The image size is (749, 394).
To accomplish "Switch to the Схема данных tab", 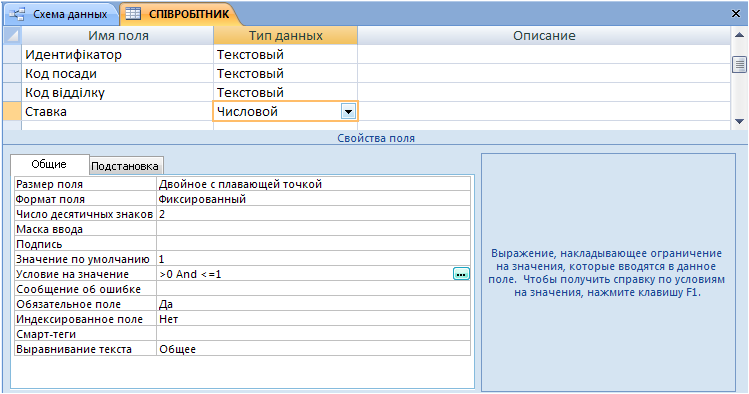I will pyautogui.click(x=62, y=14).
